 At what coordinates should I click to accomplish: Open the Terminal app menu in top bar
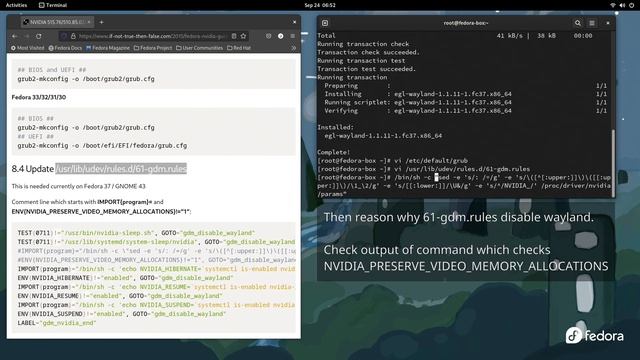coord(53,5)
